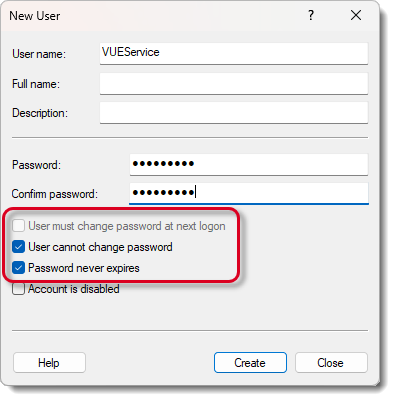
Task: Focus the User name field containing VUEService
Action: point(234,53)
